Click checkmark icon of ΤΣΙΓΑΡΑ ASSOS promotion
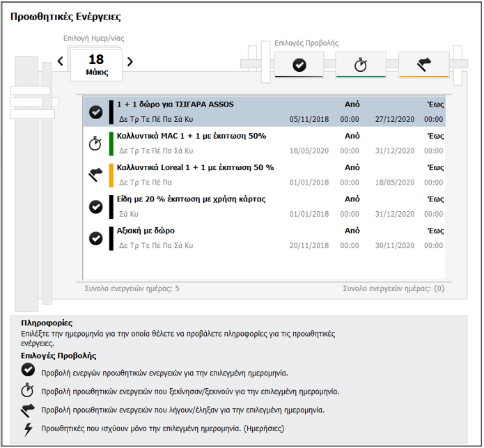Viewport: 484px width, 448px height. (96, 112)
